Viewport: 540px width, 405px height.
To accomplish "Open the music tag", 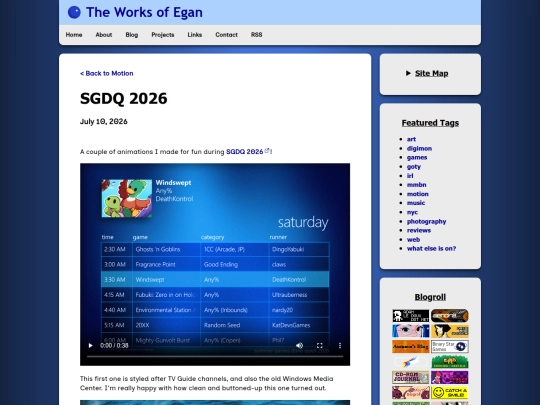I will [x=416, y=203].
